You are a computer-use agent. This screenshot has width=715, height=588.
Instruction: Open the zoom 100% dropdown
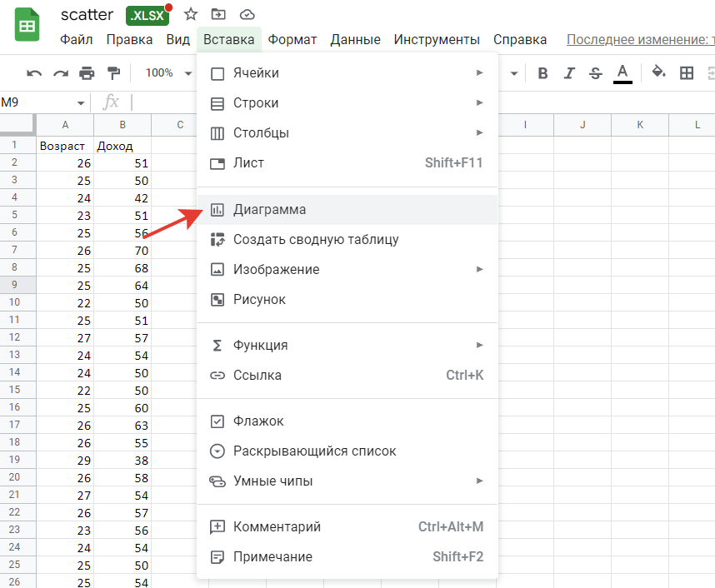point(167,73)
